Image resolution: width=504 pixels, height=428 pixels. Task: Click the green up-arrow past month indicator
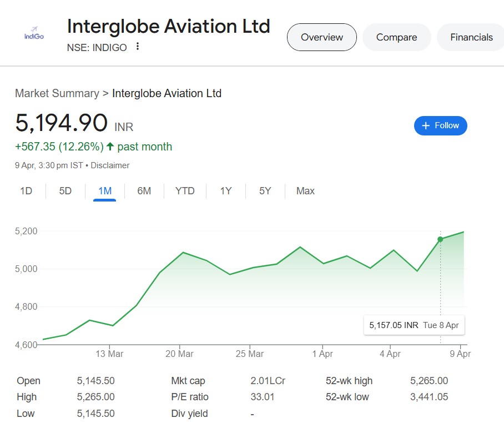pos(110,147)
